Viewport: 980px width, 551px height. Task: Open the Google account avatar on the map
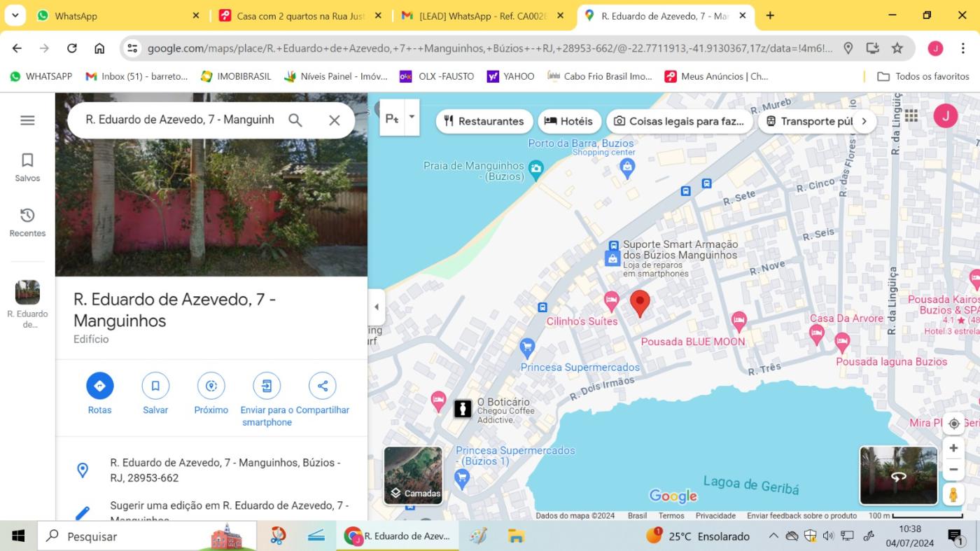(x=946, y=116)
